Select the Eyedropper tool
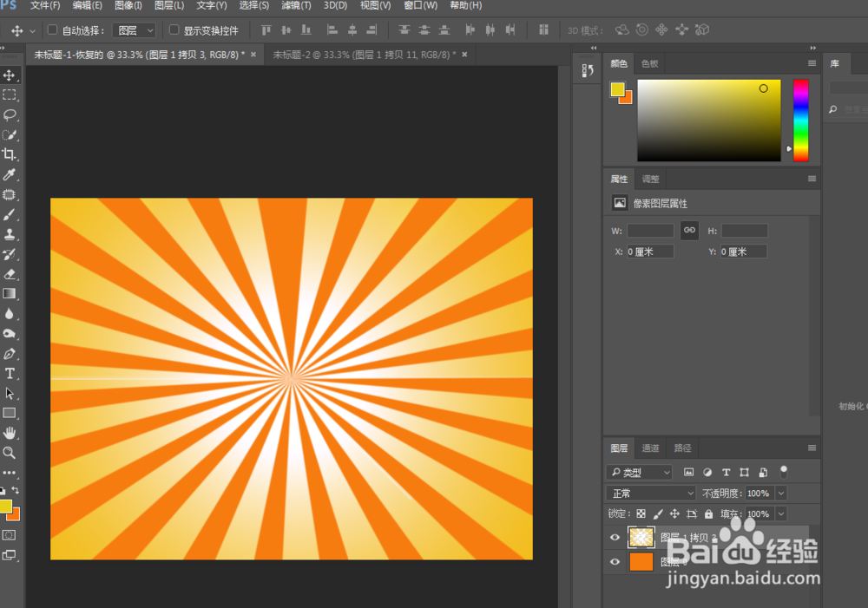The width and height of the screenshot is (868, 608). coord(10,174)
